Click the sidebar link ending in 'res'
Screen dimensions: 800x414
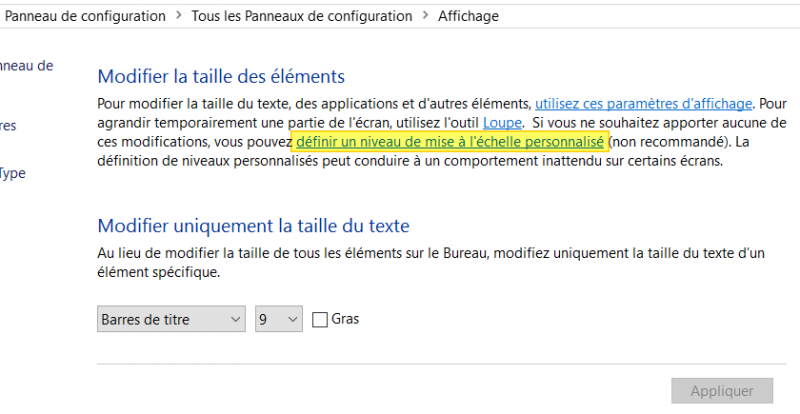pos(8,126)
